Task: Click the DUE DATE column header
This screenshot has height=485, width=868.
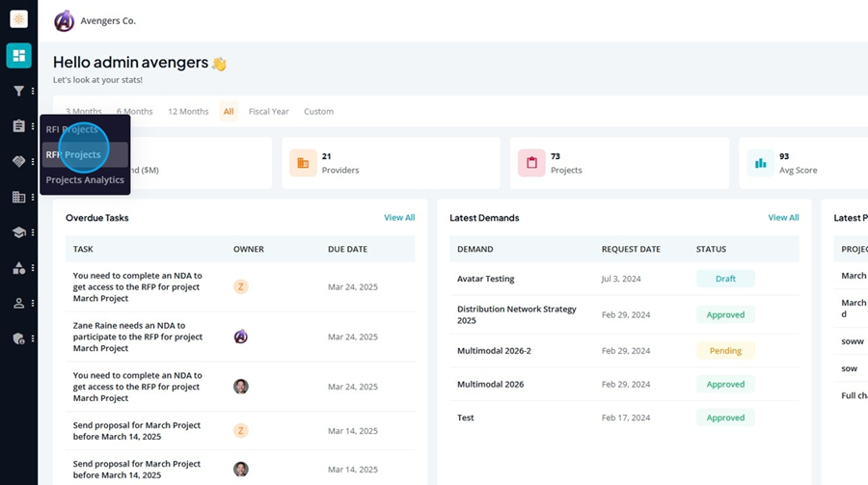Action: (x=347, y=249)
